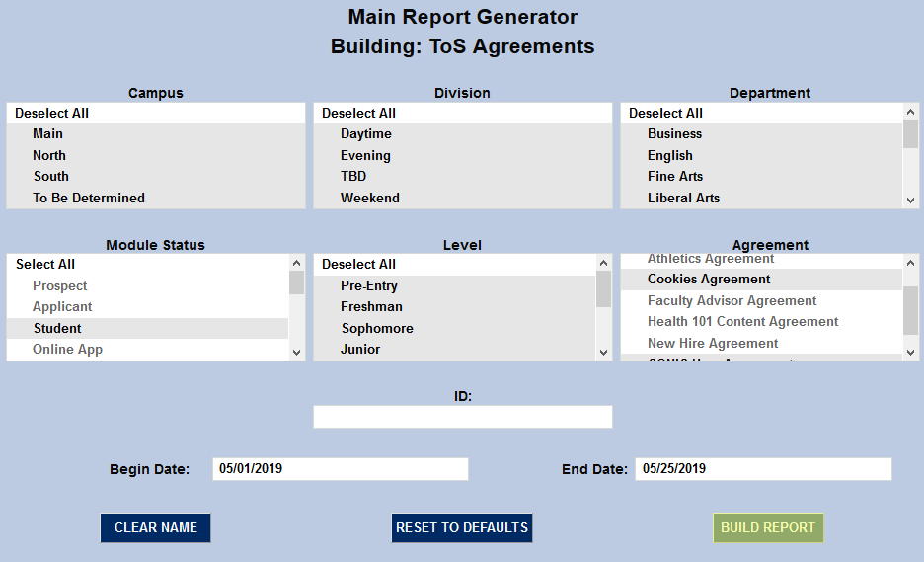
Task: Click the Clear Name button
Action: pyautogui.click(x=155, y=527)
